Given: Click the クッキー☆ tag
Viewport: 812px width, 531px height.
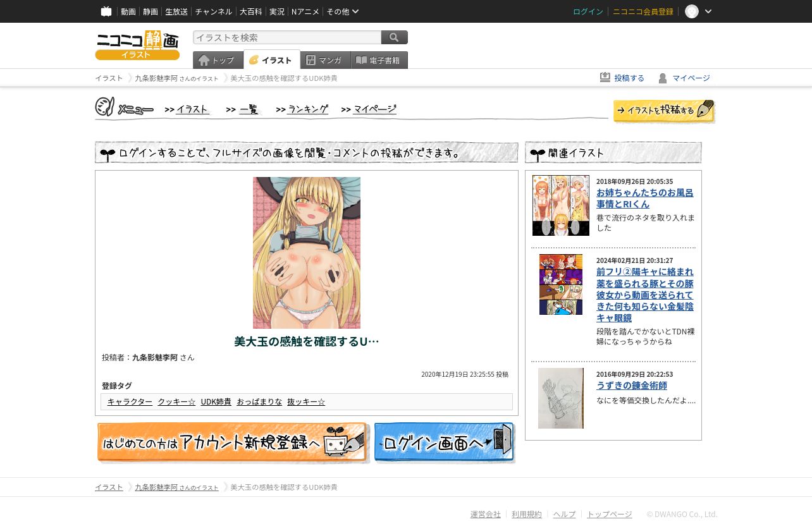Looking at the screenshot, I should click(176, 401).
